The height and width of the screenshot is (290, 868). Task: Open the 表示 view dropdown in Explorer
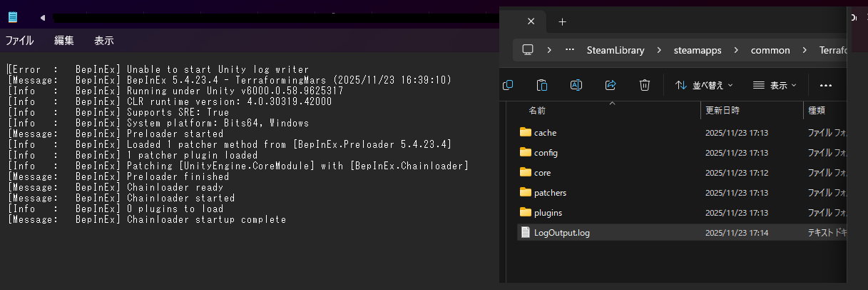(x=775, y=85)
